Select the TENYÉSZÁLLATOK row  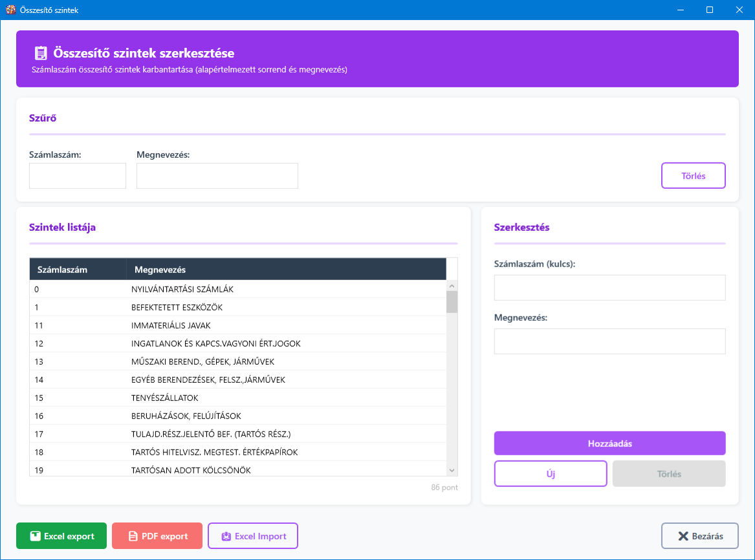(x=164, y=398)
